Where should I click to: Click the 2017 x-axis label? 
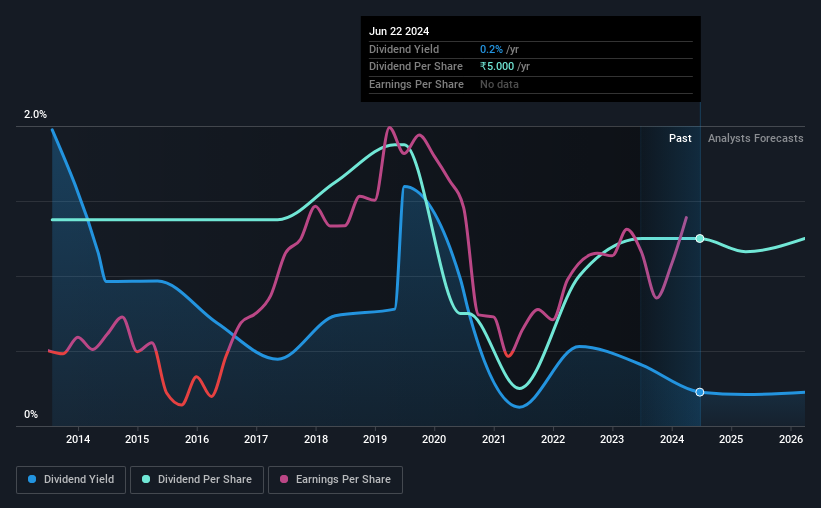tap(256, 439)
